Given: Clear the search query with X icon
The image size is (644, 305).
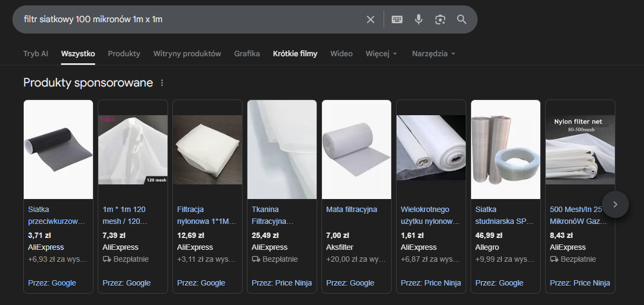Looking at the screenshot, I should click(x=371, y=19).
